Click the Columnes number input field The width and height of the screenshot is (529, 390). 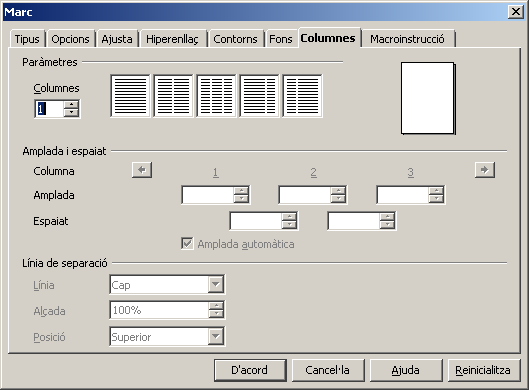[49, 109]
